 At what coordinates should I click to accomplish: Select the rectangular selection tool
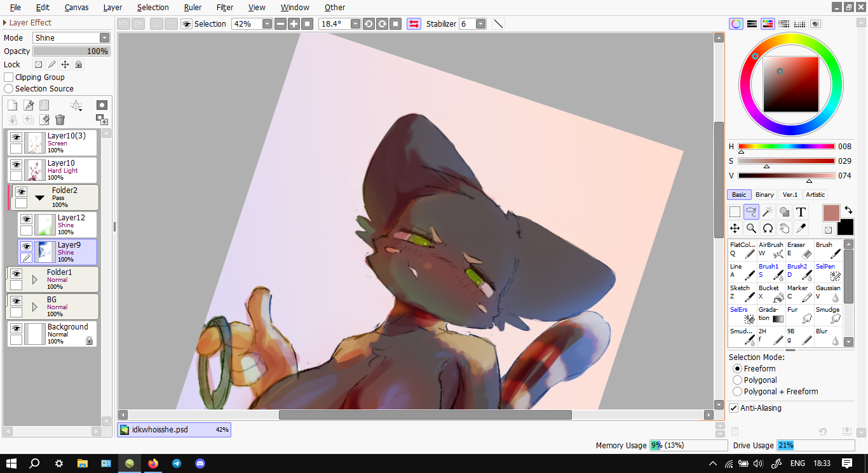[735, 212]
